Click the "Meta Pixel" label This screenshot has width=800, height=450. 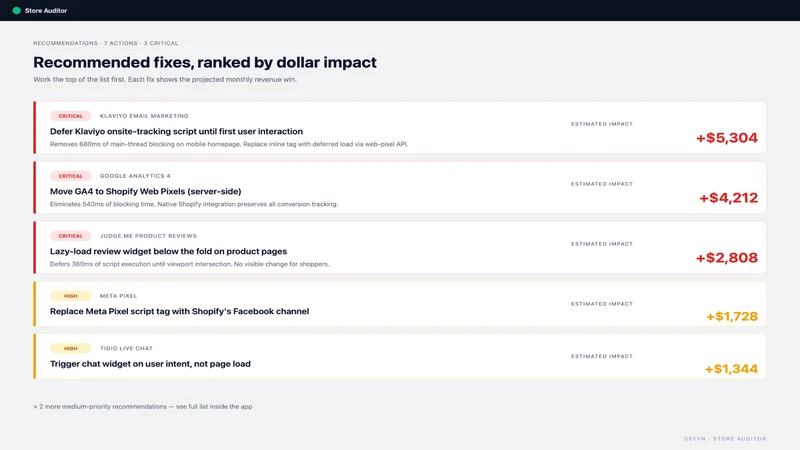click(x=118, y=296)
